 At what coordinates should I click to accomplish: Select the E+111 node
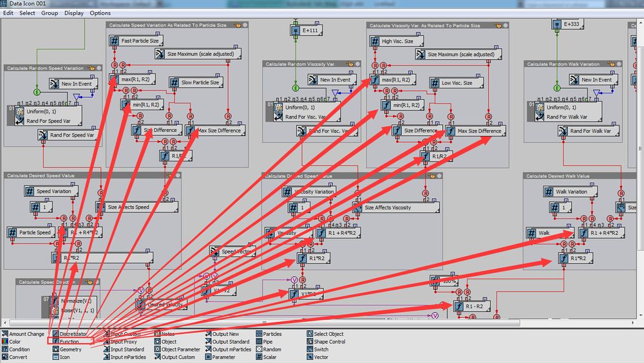coord(307,30)
